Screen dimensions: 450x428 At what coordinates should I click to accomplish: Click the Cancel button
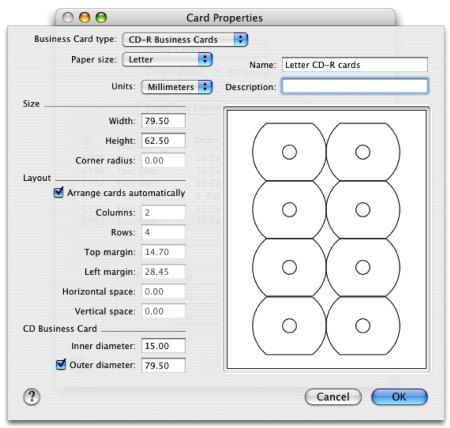click(x=333, y=397)
